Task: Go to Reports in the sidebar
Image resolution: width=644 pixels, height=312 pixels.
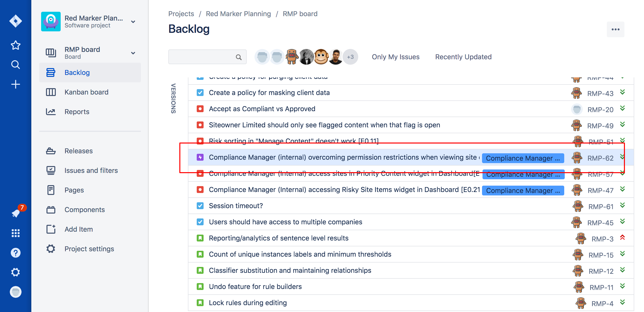Action: tap(77, 112)
